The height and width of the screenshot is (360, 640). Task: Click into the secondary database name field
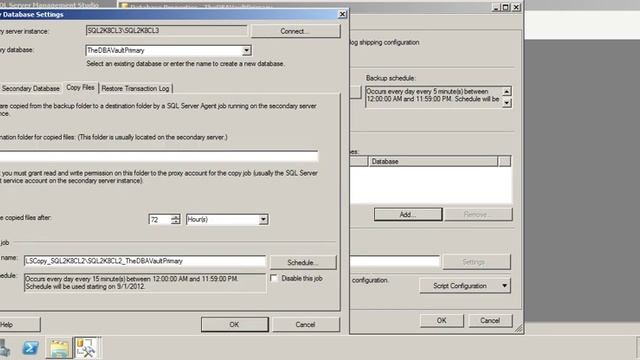[x=164, y=51]
